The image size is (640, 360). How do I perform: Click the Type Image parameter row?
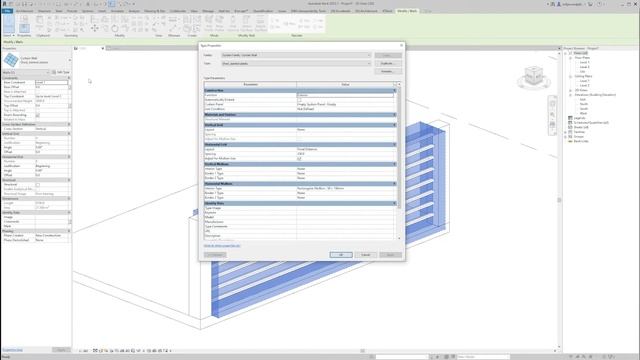tap(299, 208)
